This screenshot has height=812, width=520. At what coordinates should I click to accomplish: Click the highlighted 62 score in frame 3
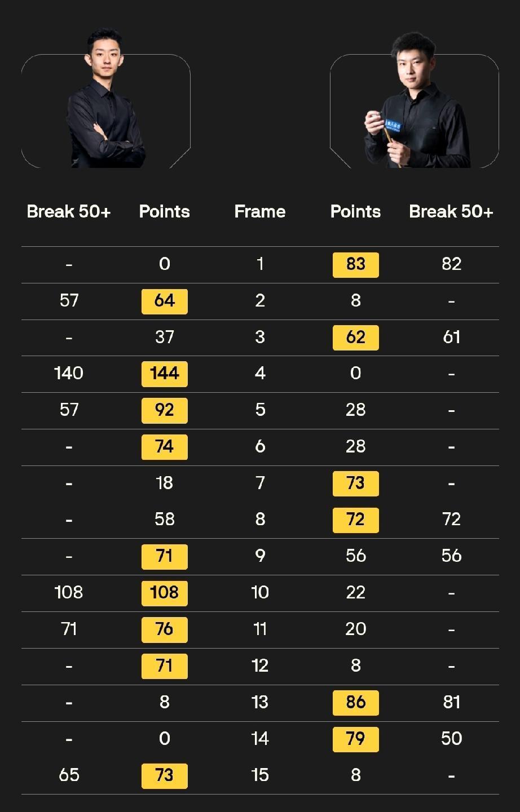click(x=355, y=338)
